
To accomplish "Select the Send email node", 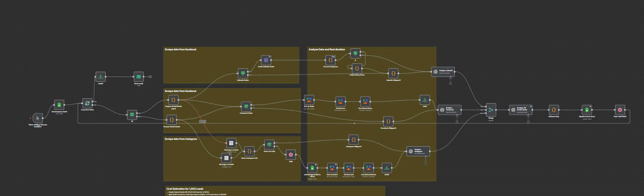I will [139, 76].
